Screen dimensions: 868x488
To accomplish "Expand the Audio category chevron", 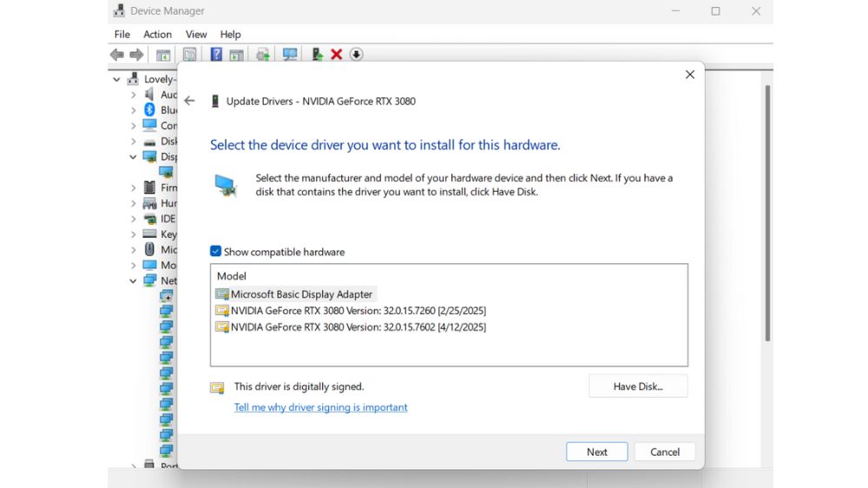I will click(x=133, y=95).
